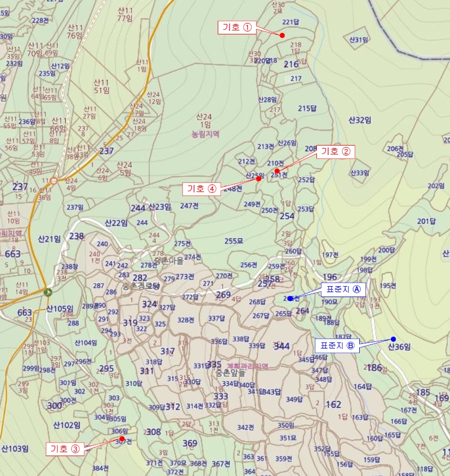Select parcel 318답
This screenshot has height=476, width=450.
154,362
